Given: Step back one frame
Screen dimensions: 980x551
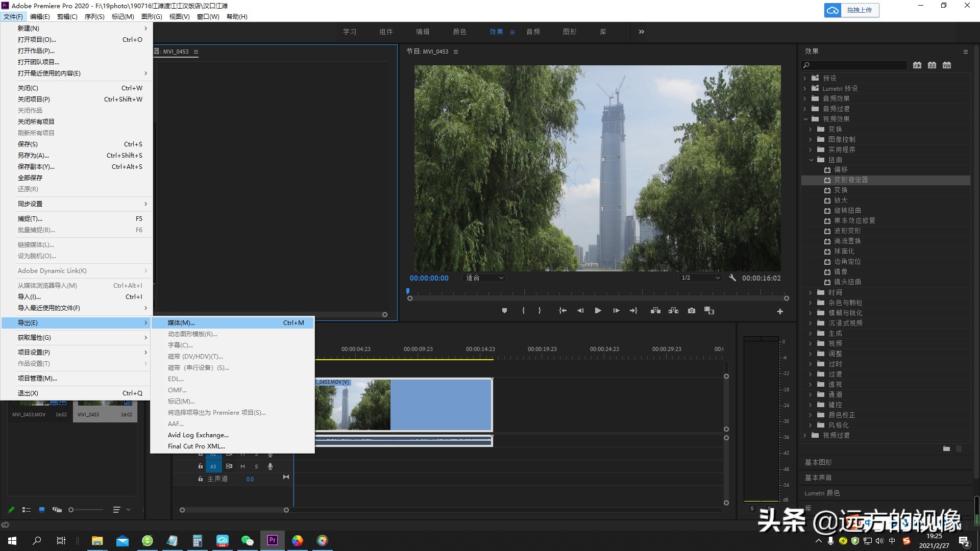Looking at the screenshot, I should (x=580, y=311).
